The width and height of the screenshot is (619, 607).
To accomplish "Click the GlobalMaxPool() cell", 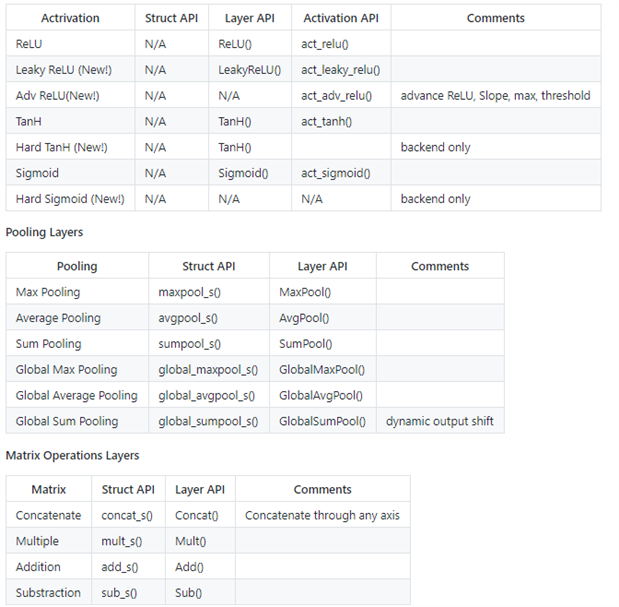I will pyautogui.click(x=319, y=370).
